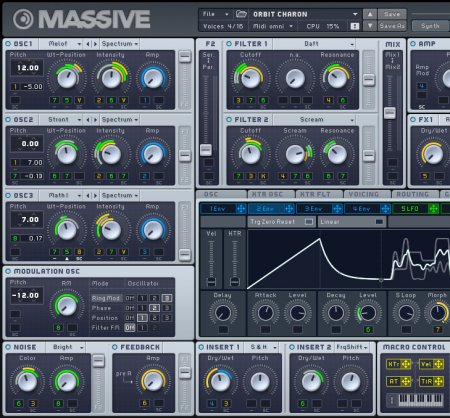This screenshot has width=450, height=418.
Task: Select previous wavetable arrow in OSC2
Action: (x=88, y=119)
